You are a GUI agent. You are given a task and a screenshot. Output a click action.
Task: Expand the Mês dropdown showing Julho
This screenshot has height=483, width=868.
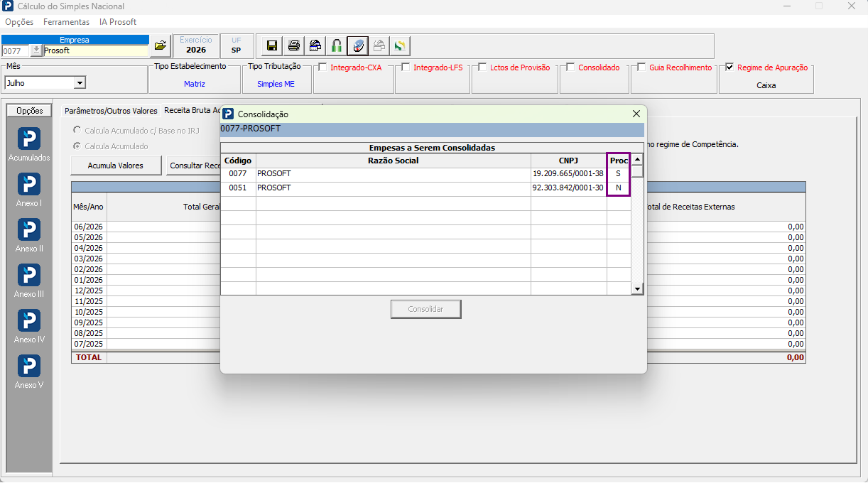80,83
